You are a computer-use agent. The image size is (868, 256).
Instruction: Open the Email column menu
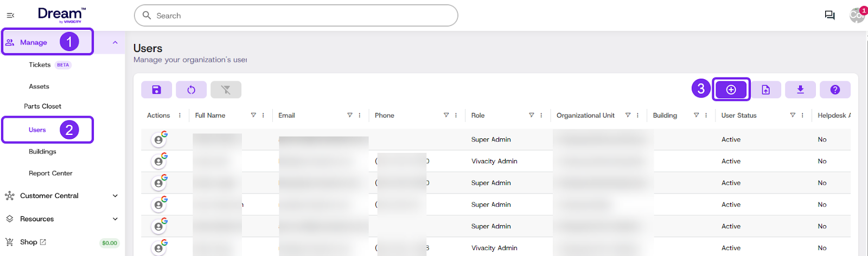pyautogui.click(x=360, y=116)
